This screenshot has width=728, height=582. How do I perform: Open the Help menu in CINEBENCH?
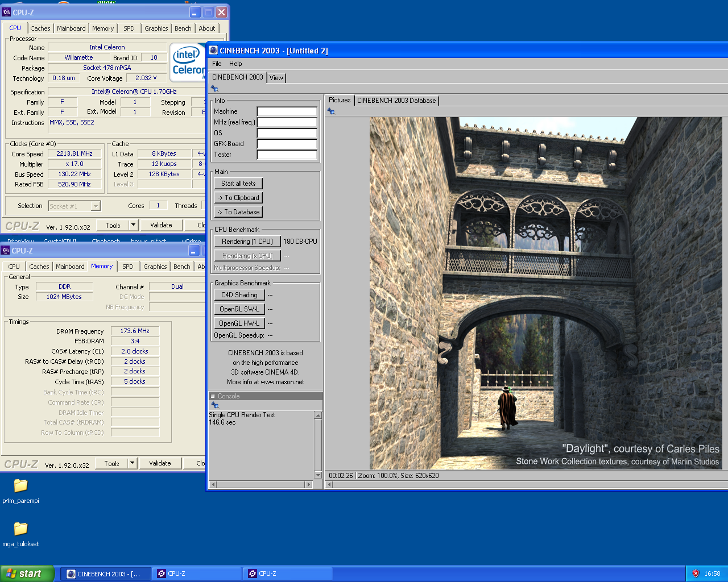tap(235, 64)
